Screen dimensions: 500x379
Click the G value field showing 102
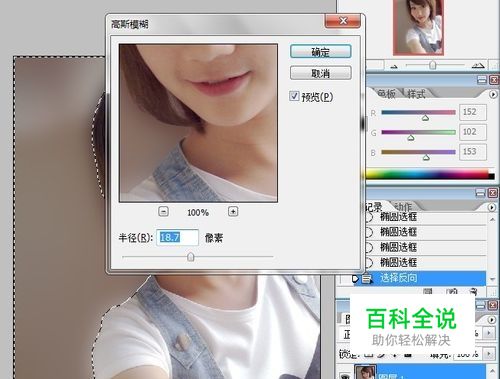pos(472,132)
